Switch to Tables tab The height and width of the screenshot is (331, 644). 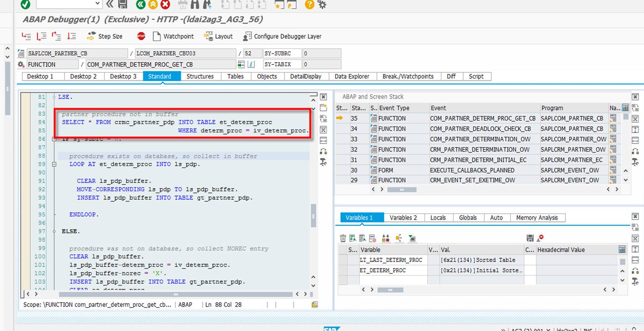[x=235, y=76]
